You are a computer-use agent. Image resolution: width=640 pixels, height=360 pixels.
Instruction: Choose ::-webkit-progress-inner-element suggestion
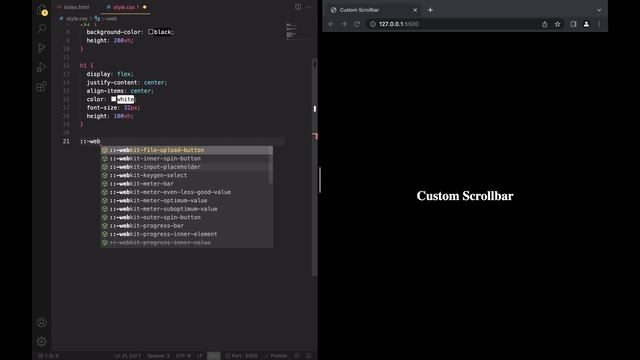click(x=187, y=234)
